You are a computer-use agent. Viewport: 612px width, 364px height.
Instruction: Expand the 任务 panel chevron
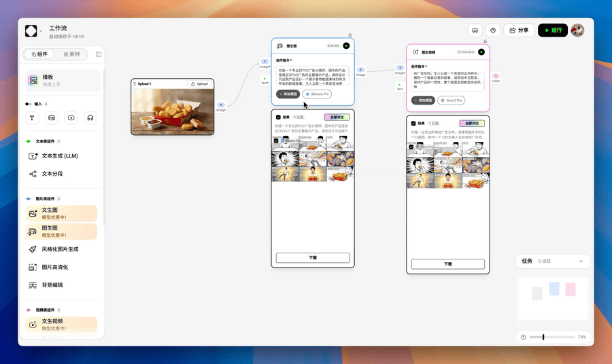(x=580, y=261)
